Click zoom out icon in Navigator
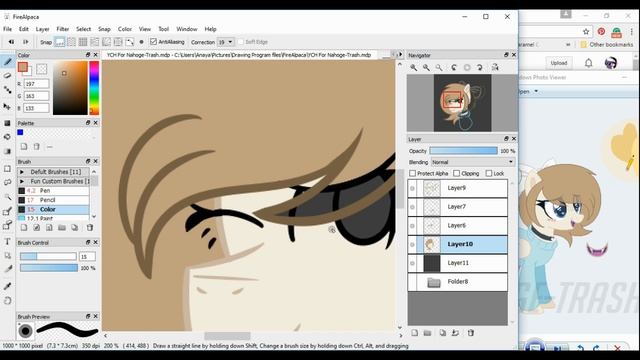This screenshot has height=360, width=640. pos(426,67)
